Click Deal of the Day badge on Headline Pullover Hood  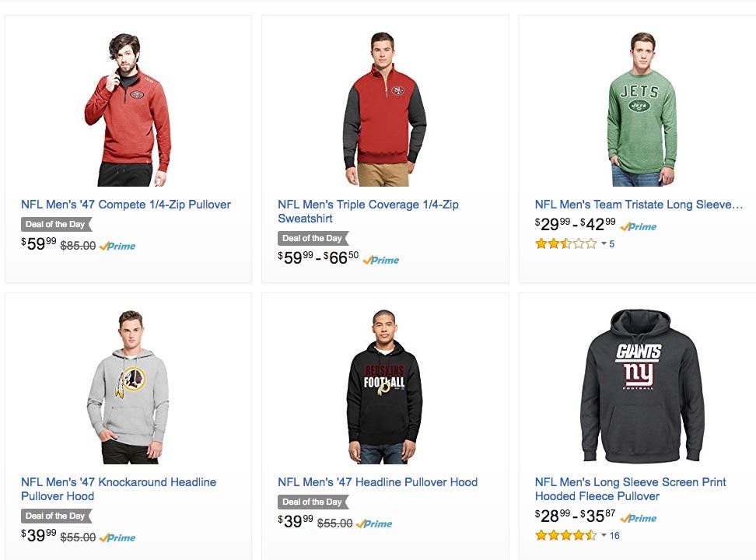pyautogui.click(x=313, y=502)
